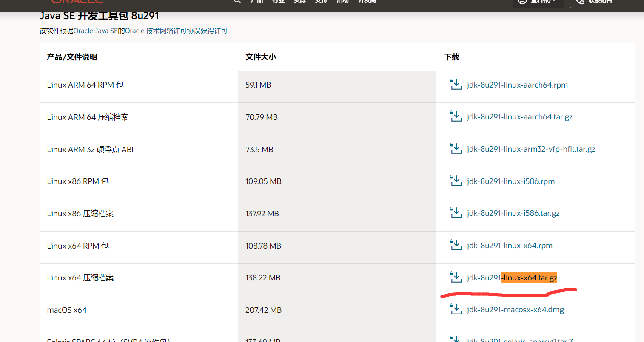Open the Oracle 技术网络许可协议 link

point(166,31)
